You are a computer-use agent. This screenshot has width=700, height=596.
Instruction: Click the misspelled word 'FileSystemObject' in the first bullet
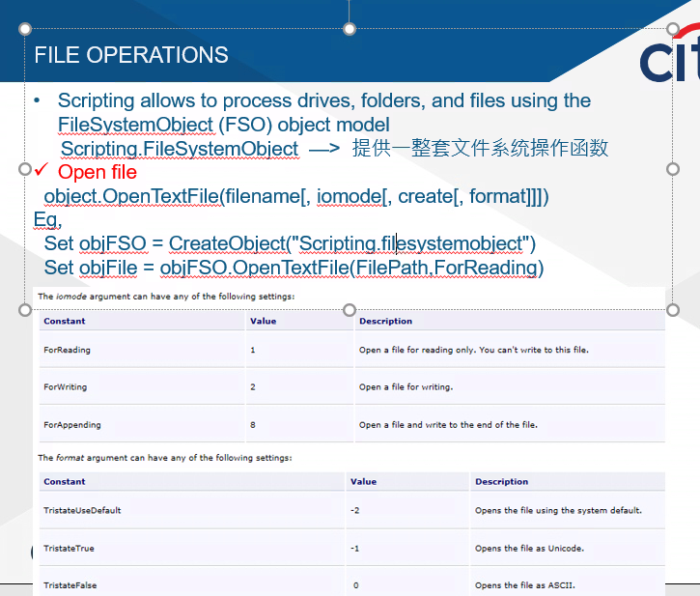coord(136,125)
